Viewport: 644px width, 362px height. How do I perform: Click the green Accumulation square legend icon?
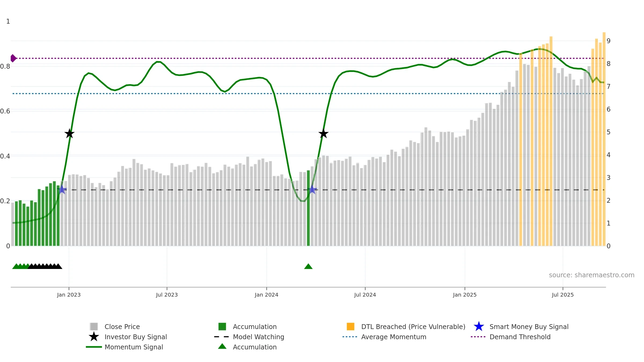click(x=222, y=326)
